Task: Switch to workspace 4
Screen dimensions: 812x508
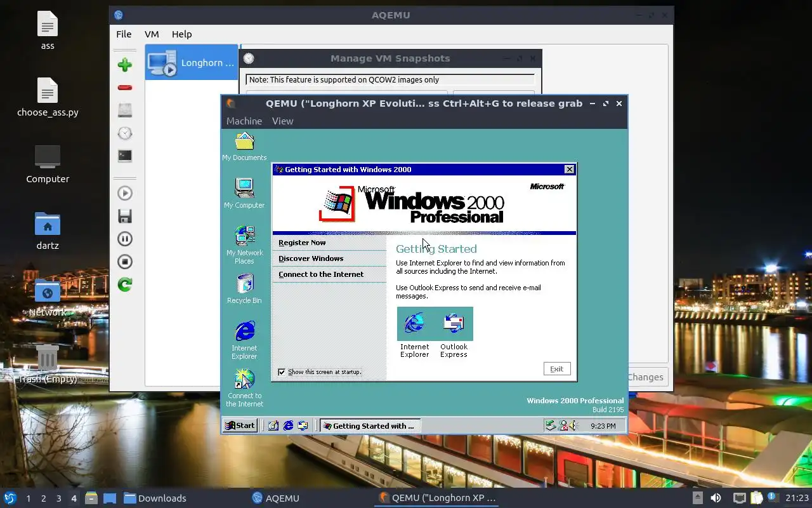Action: coord(74,498)
